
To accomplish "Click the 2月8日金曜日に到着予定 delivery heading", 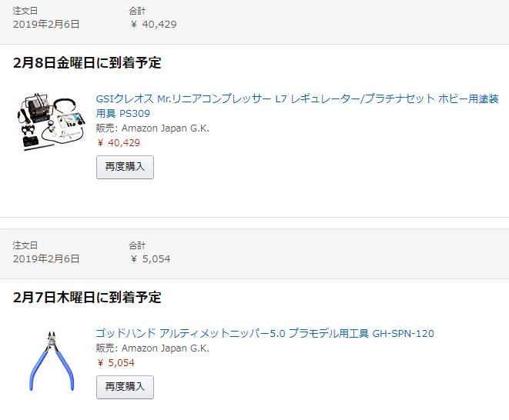I will pos(87,62).
